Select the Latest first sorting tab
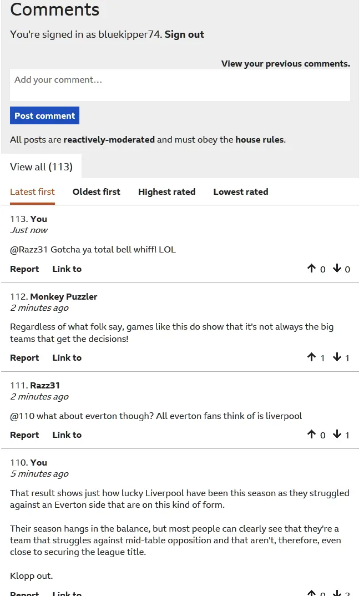The image size is (364, 596). [x=32, y=192]
